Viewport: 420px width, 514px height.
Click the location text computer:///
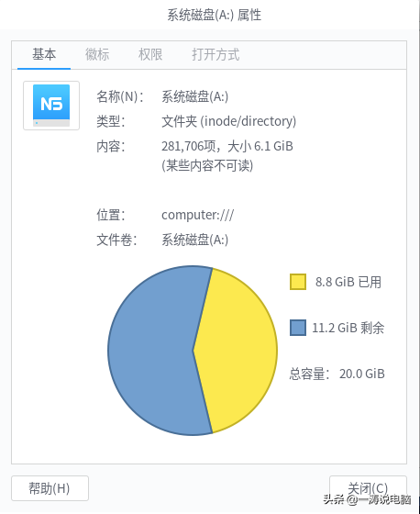pyautogui.click(x=197, y=216)
